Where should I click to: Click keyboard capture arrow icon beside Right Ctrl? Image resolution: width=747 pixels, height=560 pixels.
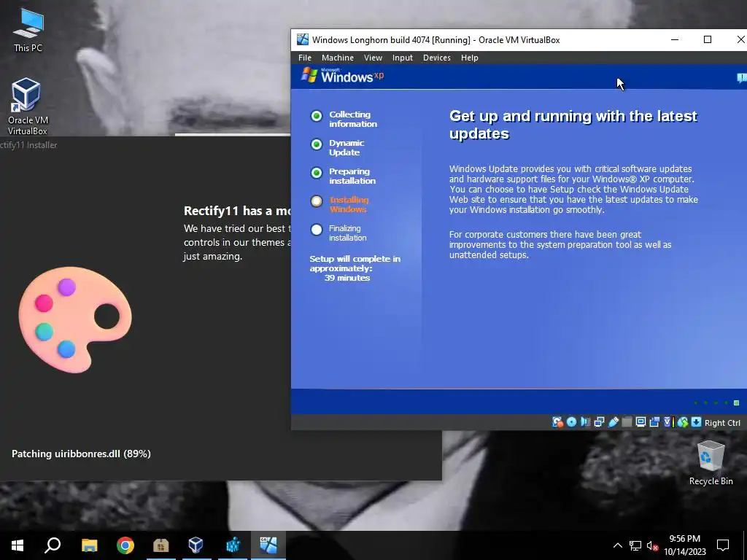point(696,422)
